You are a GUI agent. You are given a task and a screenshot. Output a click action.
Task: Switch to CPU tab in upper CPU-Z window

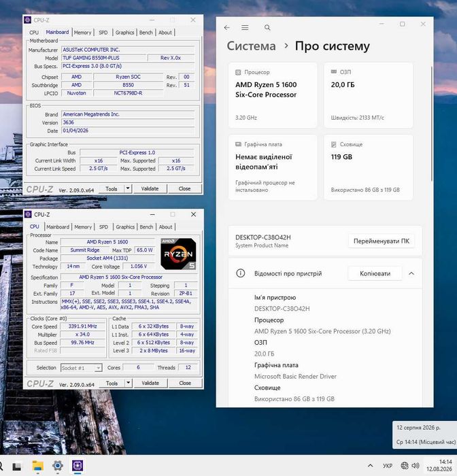pos(34,33)
